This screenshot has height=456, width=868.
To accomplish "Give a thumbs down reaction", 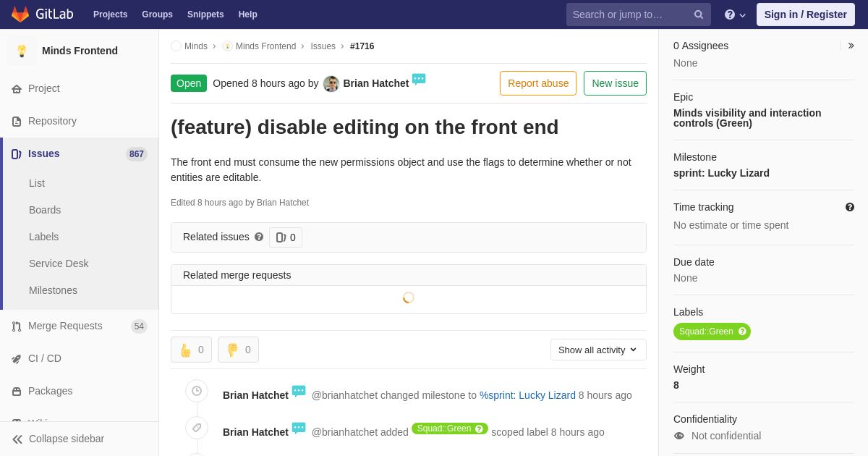I will (238, 350).
